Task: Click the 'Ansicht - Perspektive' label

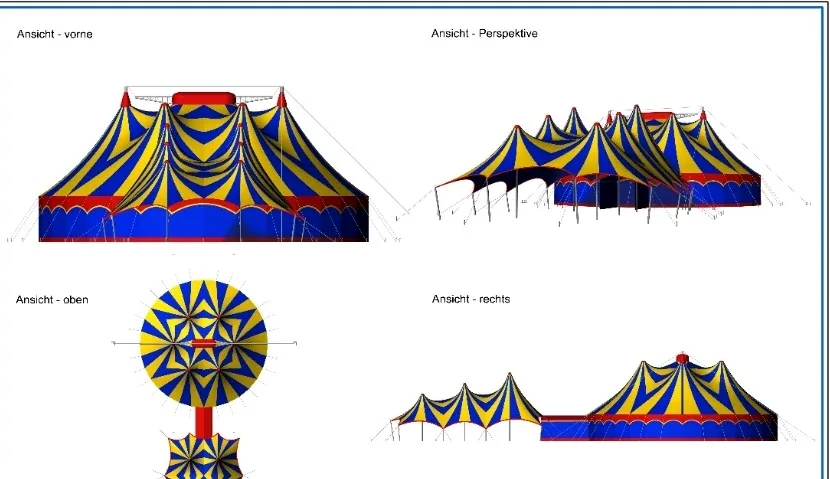Action: click(484, 33)
